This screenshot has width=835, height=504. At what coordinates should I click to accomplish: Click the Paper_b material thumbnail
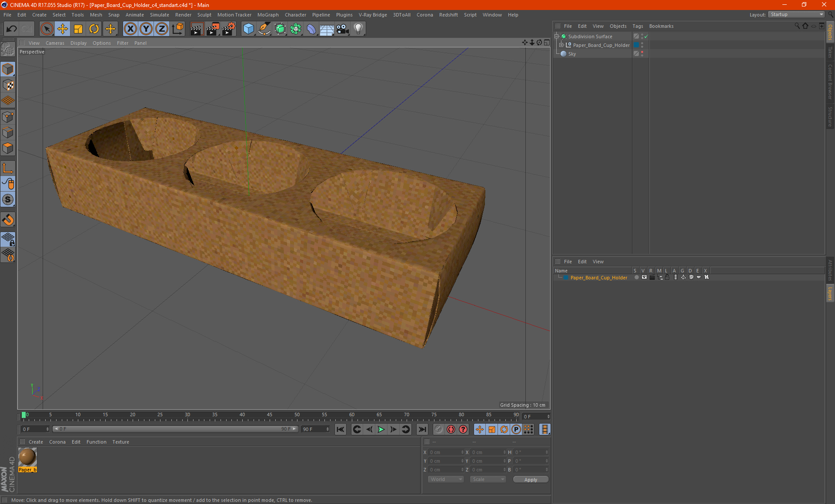pyautogui.click(x=27, y=457)
